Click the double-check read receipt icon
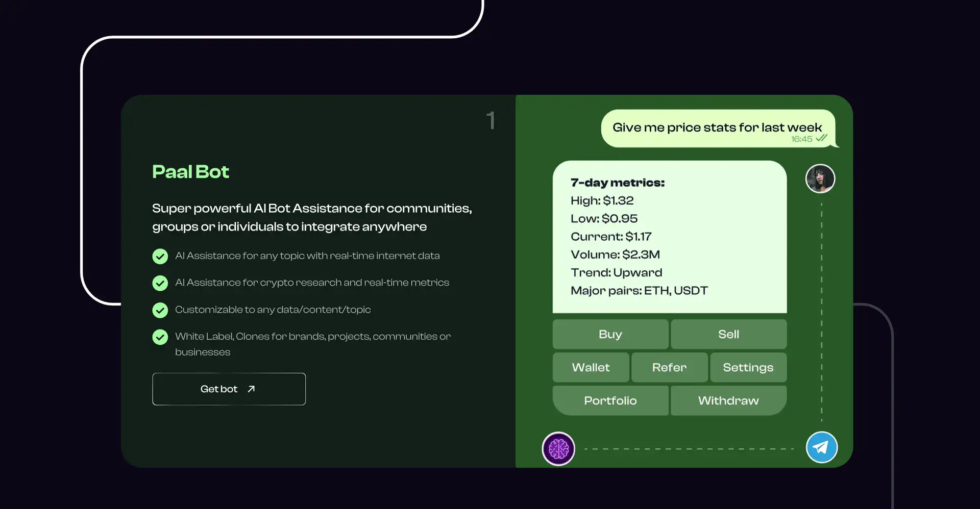The image size is (980, 509). (x=821, y=138)
